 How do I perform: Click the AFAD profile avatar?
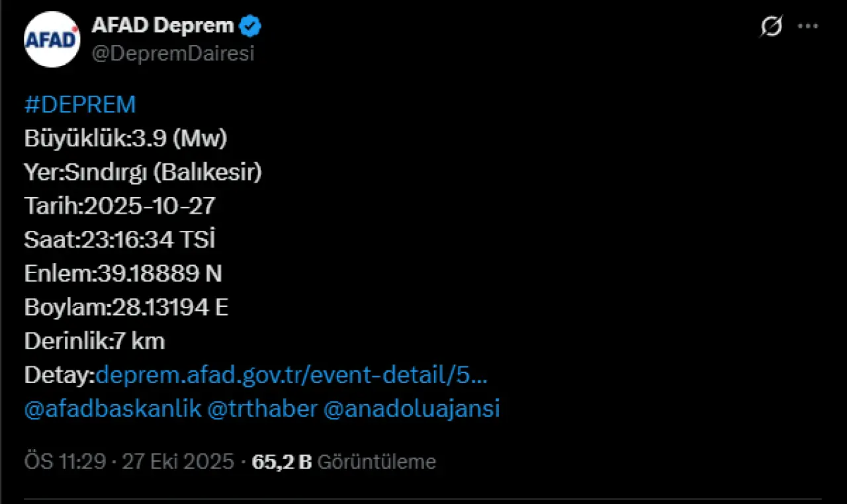tap(52, 40)
